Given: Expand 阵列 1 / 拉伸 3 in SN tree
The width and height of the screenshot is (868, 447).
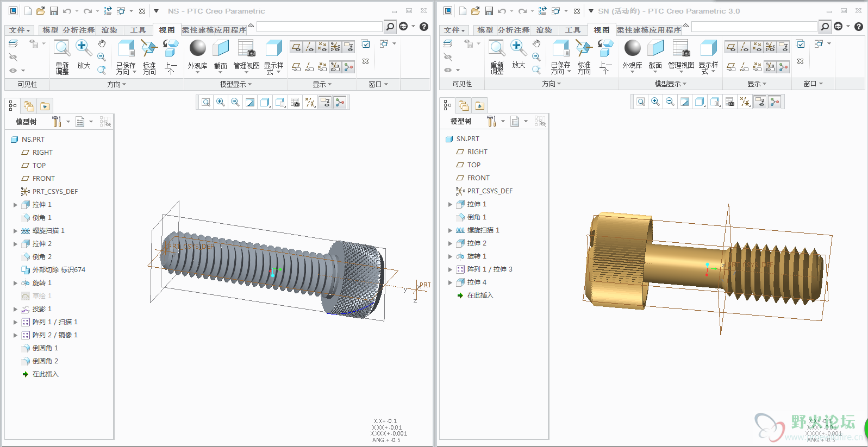Looking at the screenshot, I should click(x=450, y=269).
